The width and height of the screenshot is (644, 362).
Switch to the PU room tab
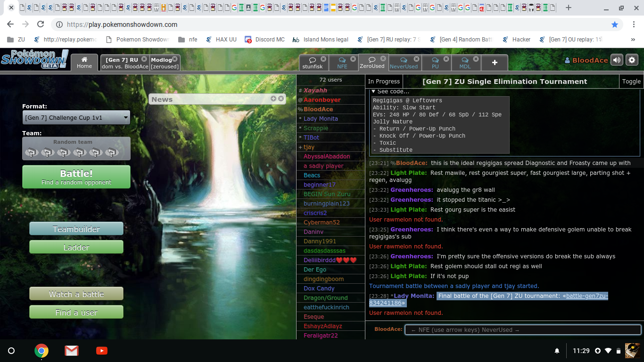coord(435,63)
